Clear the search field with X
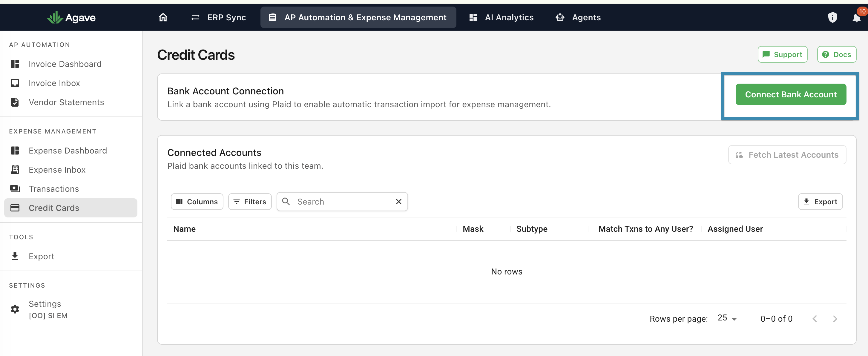868x356 pixels. coord(399,201)
